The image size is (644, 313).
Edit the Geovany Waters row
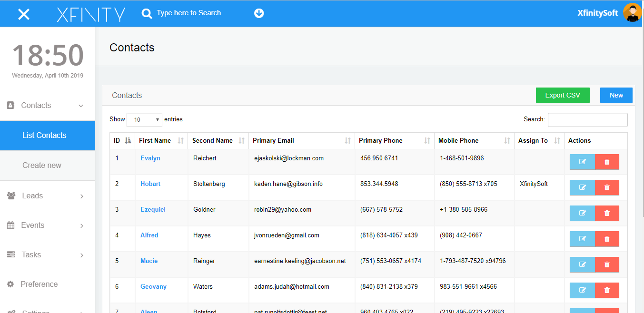(582, 290)
